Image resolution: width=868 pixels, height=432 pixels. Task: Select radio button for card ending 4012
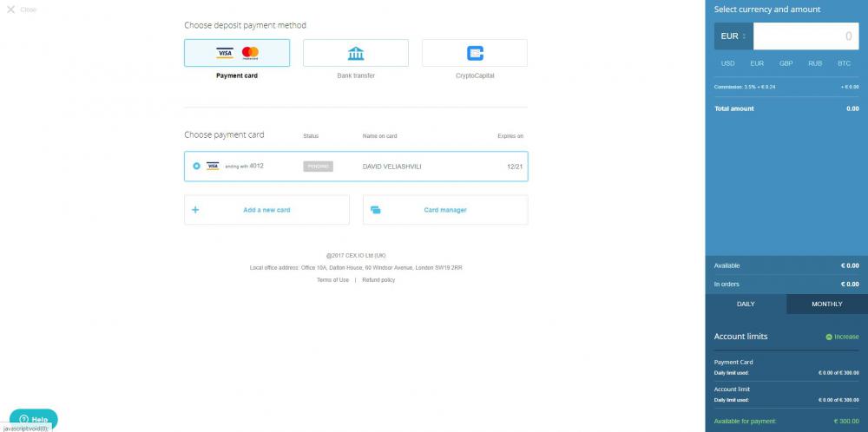click(x=196, y=166)
